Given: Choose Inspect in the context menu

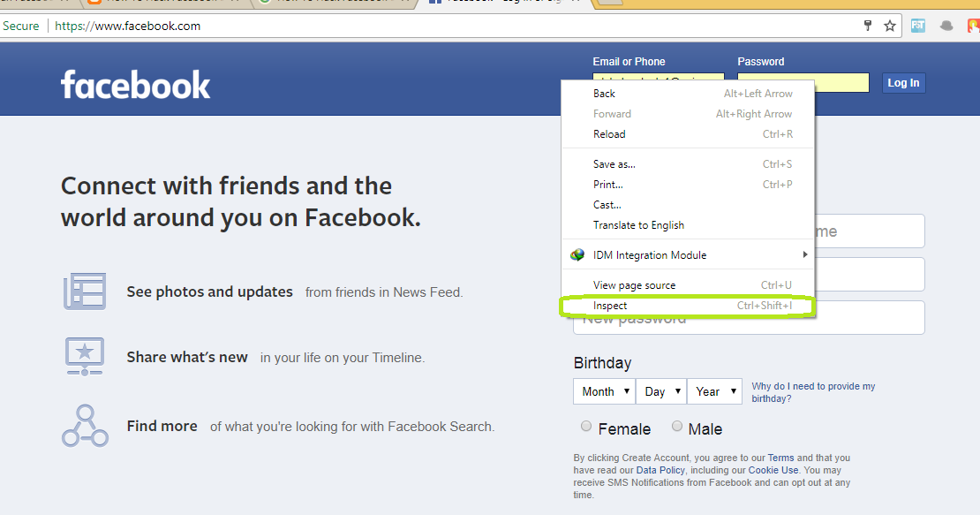Looking at the screenshot, I should pyautogui.click(x=688, y=306).
